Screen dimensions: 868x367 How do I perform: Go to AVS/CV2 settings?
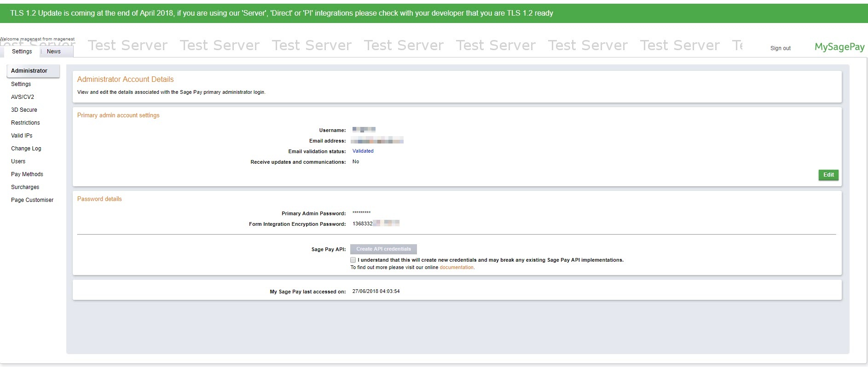(x=23, y=97)
